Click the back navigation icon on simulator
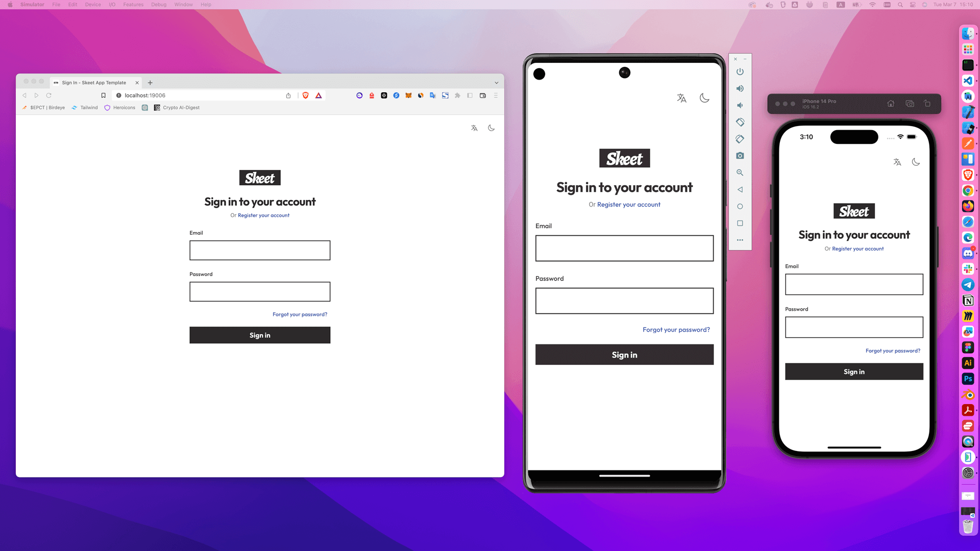The height and width of the screenshot is (551, 980). [x=740, y=189]
